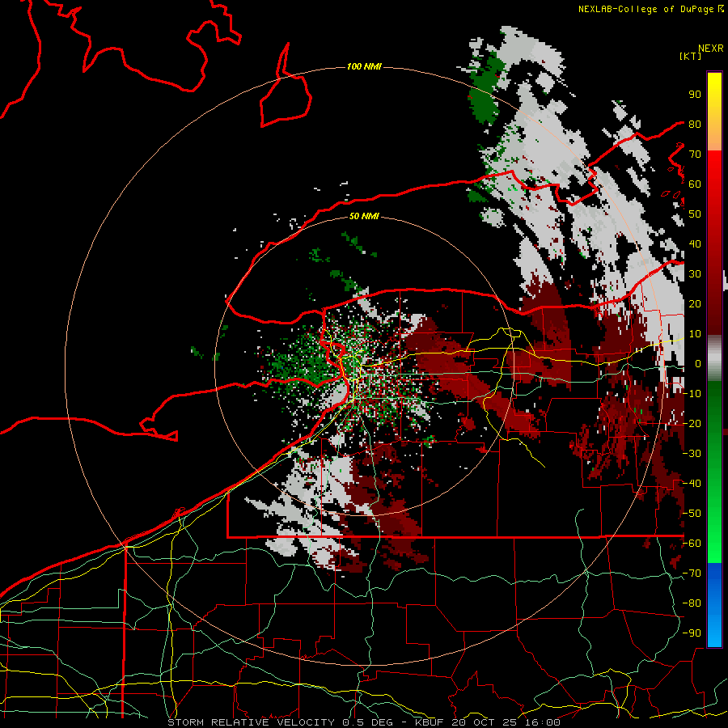Click the 70 value on the velocity scale
This screenshot has height=728, width=728.
coord(695,154)
